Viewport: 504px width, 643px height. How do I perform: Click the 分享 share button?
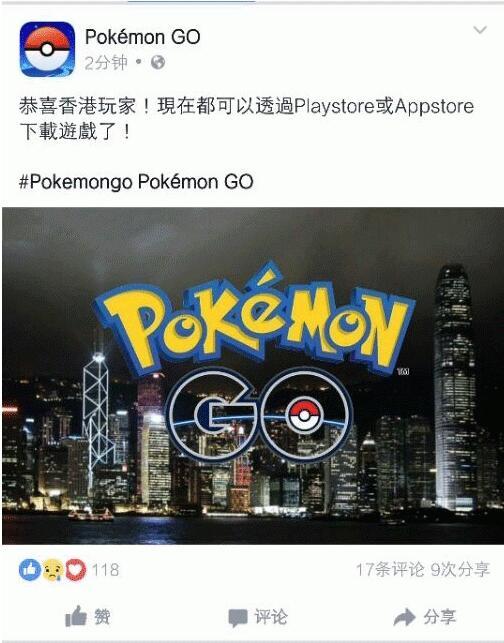click(x=424, y=617)
